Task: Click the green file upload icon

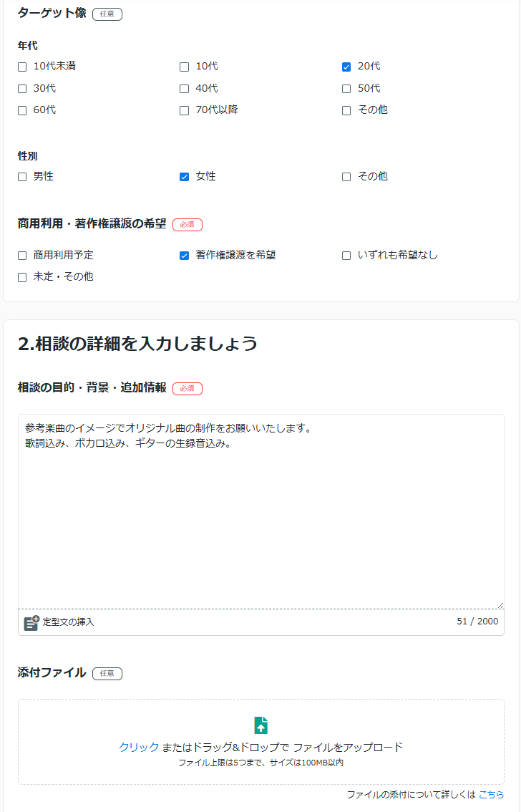Action: tap(260, 725)
